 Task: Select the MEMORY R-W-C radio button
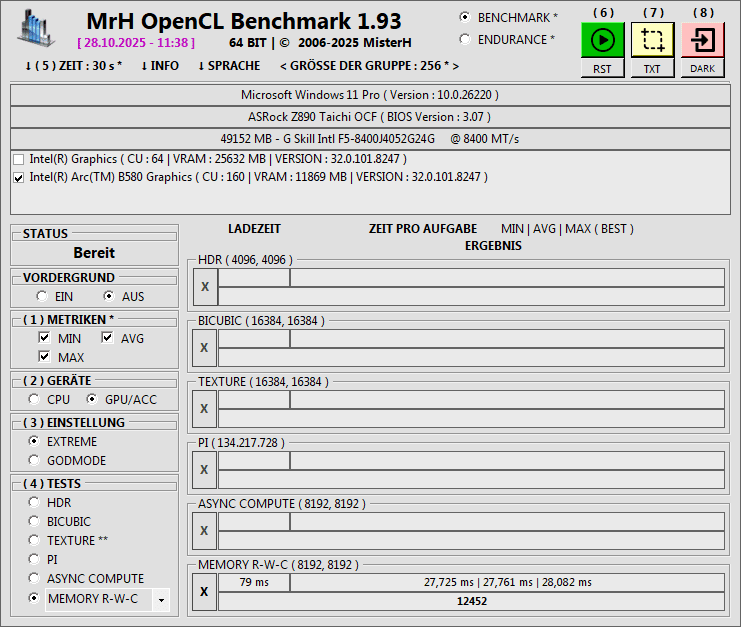34,598
